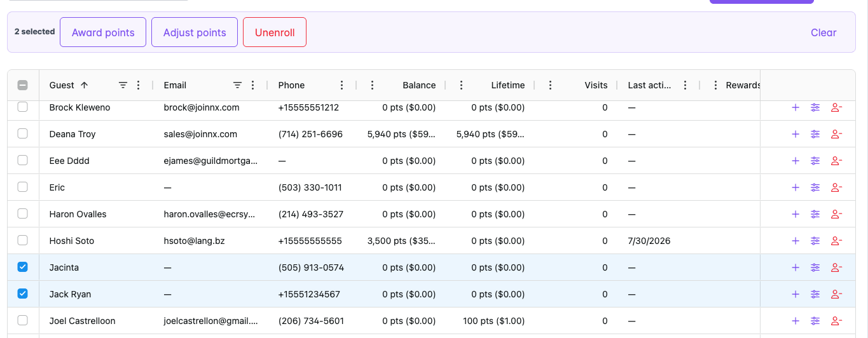Viewport: 868px width, 338px height.
Task: Uncheck the Jacinta row checkbox
Action: 23,267
